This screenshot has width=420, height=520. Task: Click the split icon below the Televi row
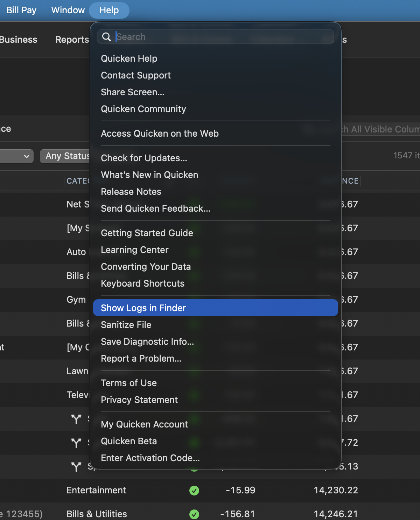point(76,419)
